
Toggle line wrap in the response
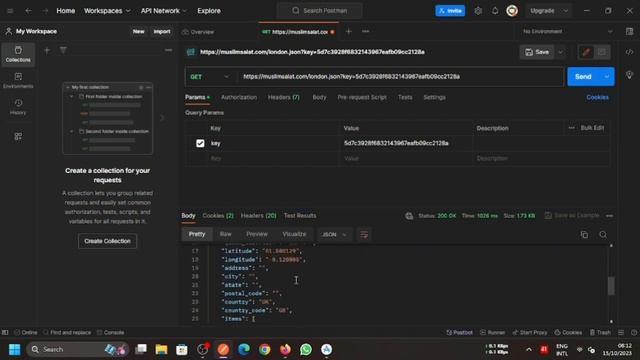pos(364,234)
